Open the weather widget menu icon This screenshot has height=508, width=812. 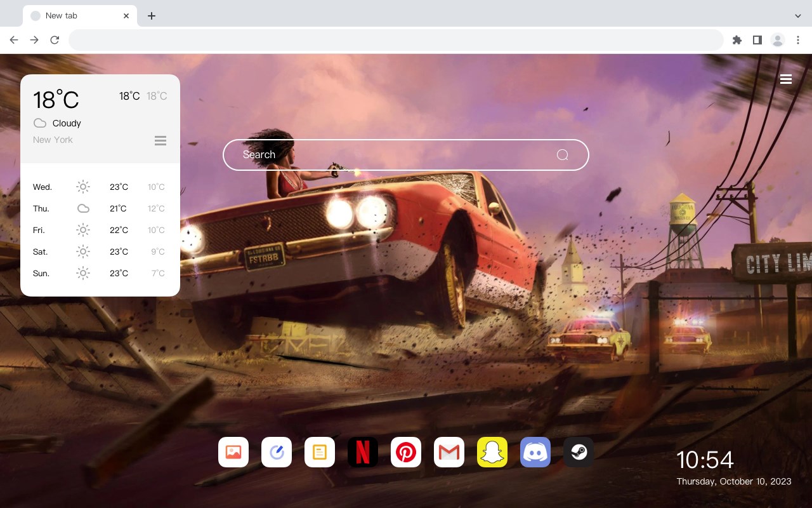coord(160,140)
